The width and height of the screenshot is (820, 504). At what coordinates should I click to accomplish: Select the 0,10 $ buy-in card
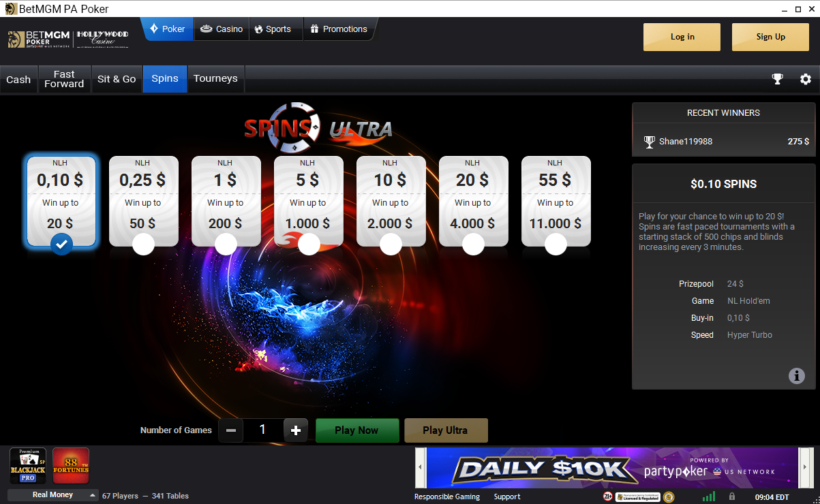click(61, 201)
